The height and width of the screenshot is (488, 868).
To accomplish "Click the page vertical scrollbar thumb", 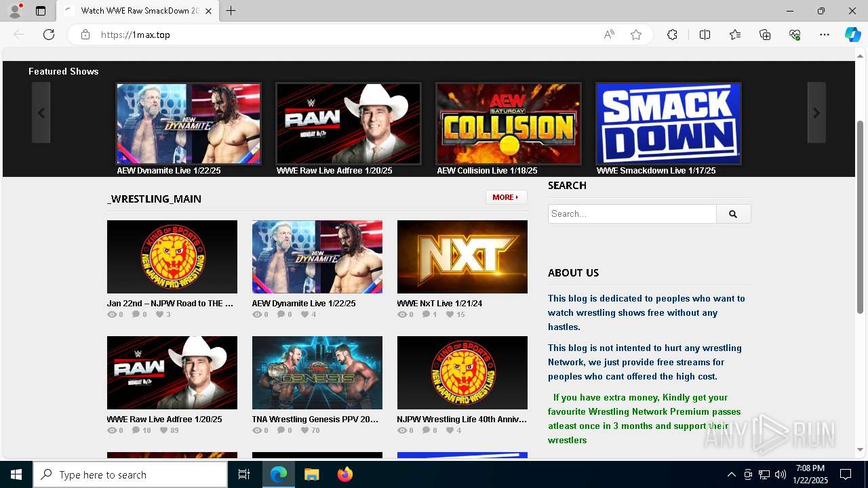I will (x=861, y=217).
